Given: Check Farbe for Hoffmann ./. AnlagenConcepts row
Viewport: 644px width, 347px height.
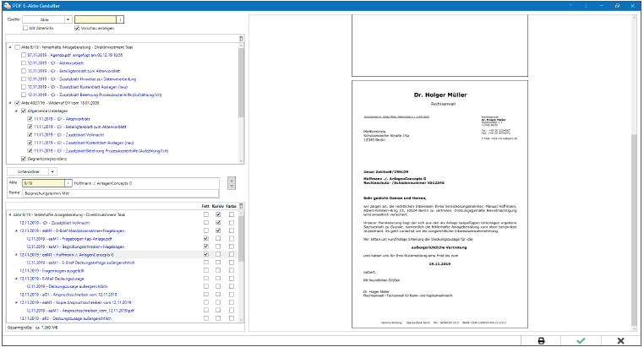Looking at the screenshot, I should click(x=232, y=254).
